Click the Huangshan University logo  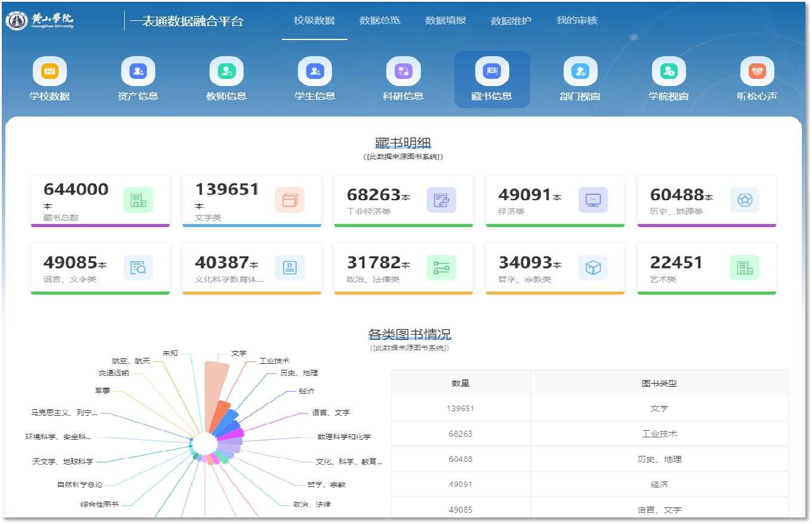(x=40, y=20)
